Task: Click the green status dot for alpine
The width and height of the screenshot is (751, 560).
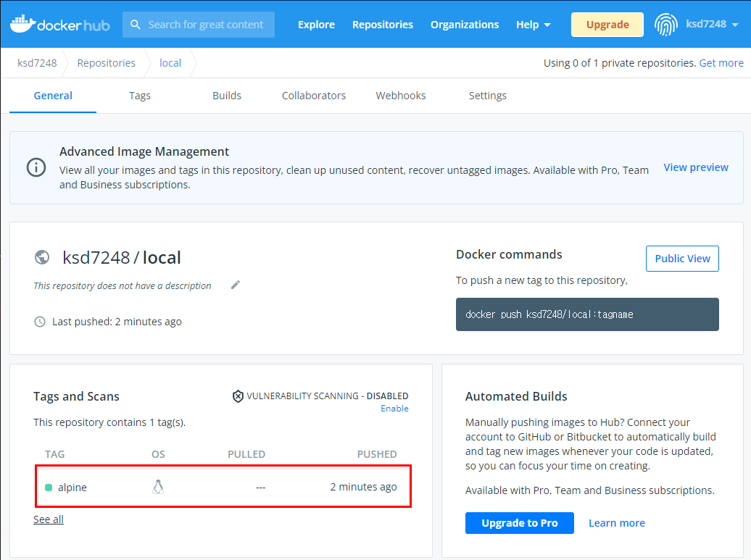Action: click(49, 488)
